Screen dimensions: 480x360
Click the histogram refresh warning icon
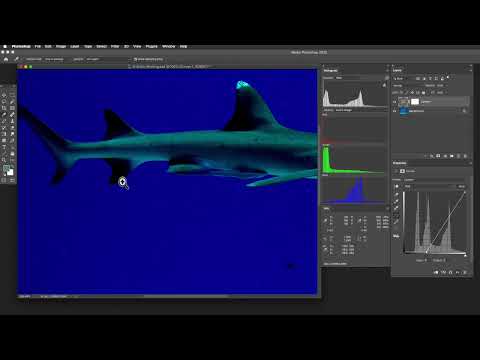coord(384,85)
